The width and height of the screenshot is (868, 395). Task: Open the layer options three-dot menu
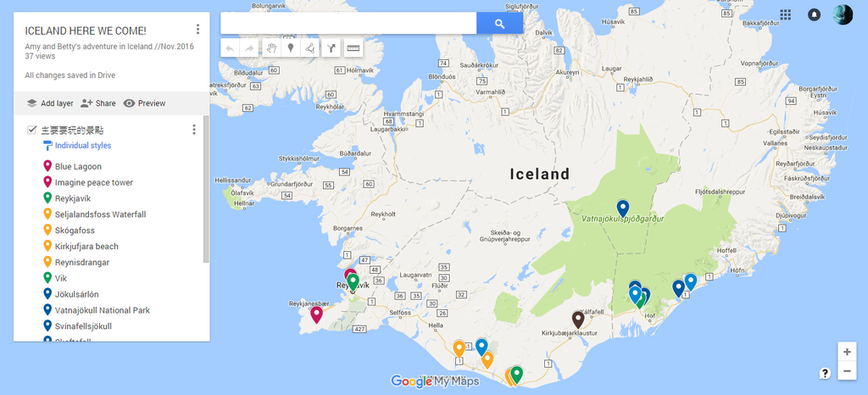194,130
